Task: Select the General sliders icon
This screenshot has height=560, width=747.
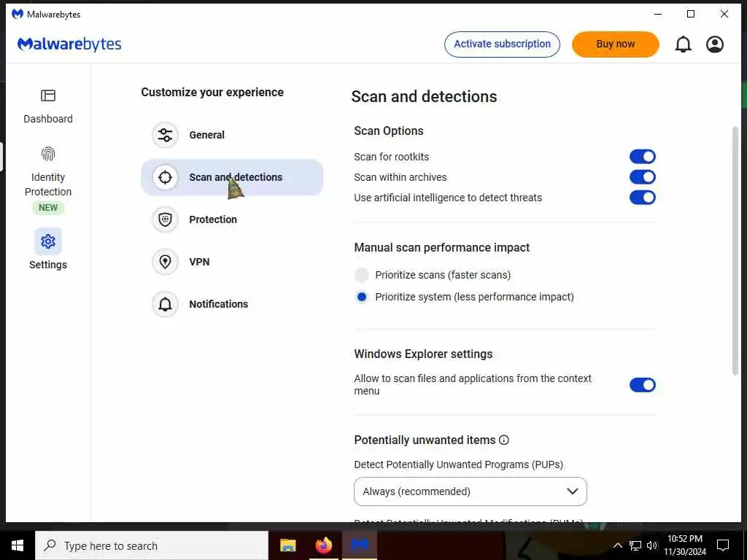Action: click(166, 135)
